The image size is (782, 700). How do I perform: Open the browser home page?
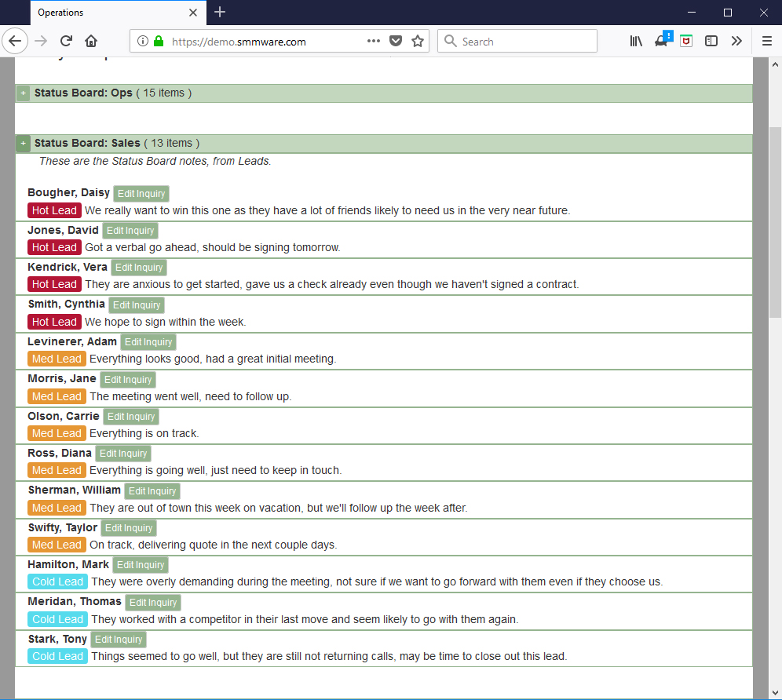coord(91,41)
